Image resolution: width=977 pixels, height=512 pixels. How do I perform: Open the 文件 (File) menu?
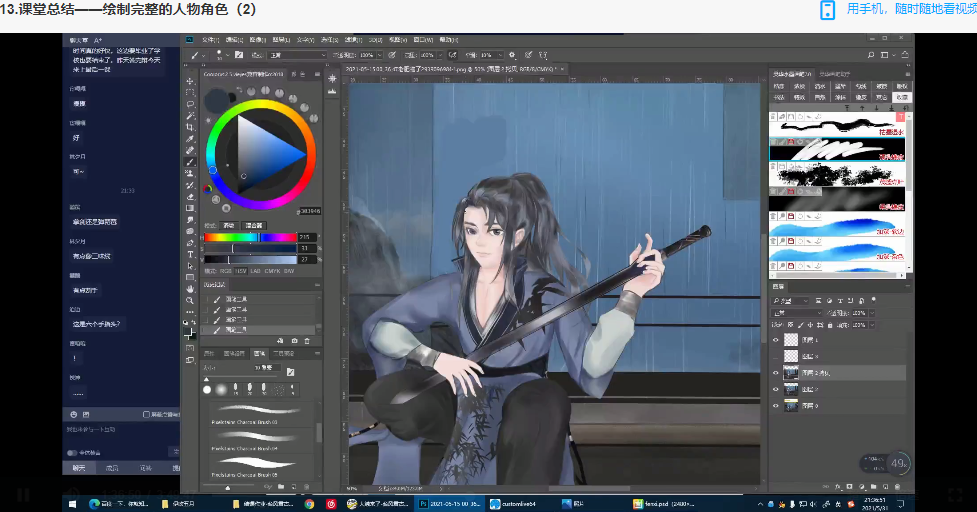point(211,40)
